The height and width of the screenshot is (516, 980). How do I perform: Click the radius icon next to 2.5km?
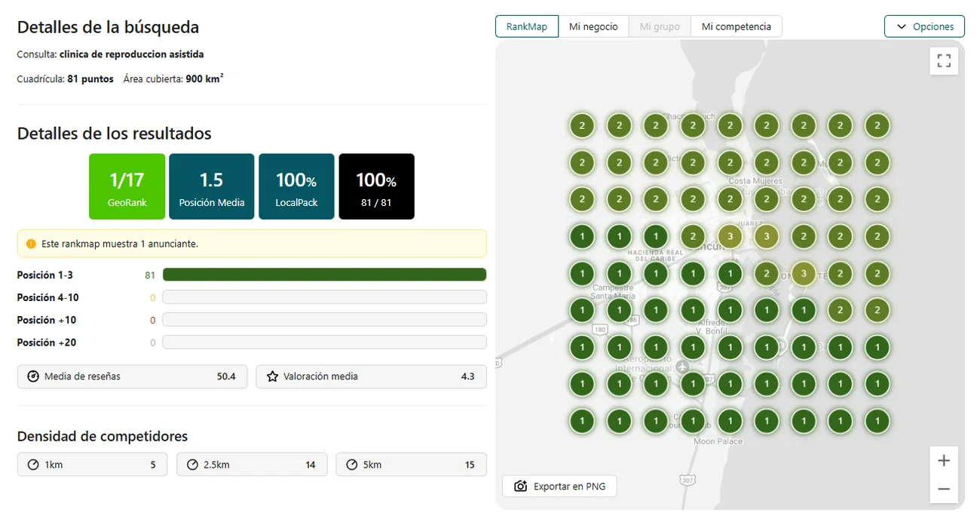click(x=192, y=465)
